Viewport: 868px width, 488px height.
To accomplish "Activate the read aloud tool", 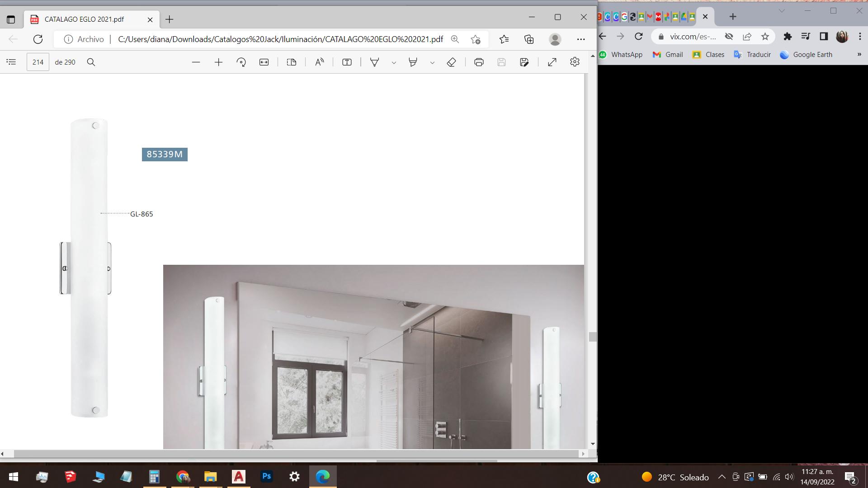I will 319,62.
